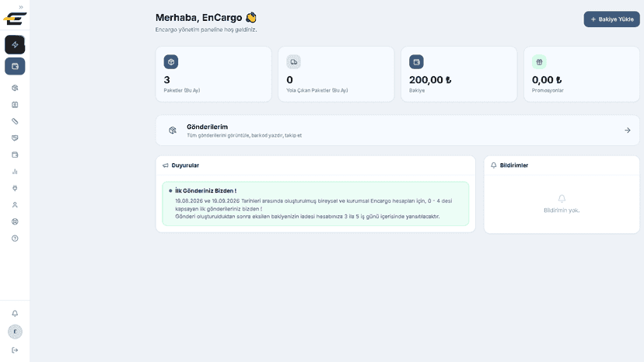The width and height of the screenshot is (644, 362).
Task: Click the Yola Çıkan Paketler truck icon
Action: click(x=293, y=62)
